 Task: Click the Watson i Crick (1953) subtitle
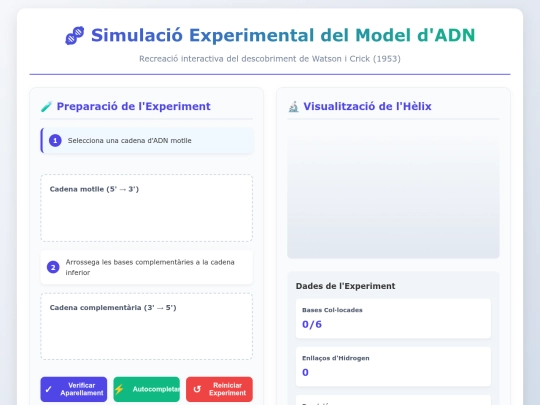point(270,59)
